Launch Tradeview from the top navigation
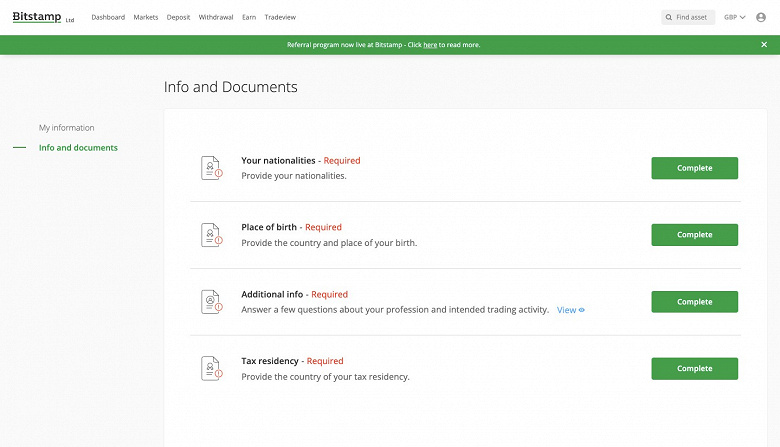780x447 pixels. 280,17
